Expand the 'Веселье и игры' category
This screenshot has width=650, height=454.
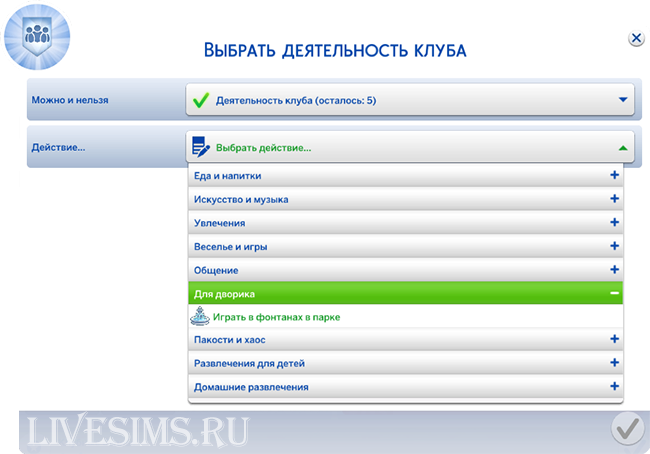[405, 246]
